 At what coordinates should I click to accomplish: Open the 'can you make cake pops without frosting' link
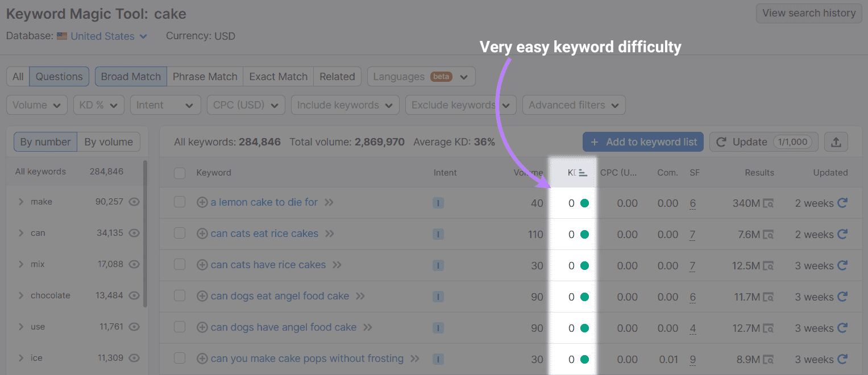point(307,359)
